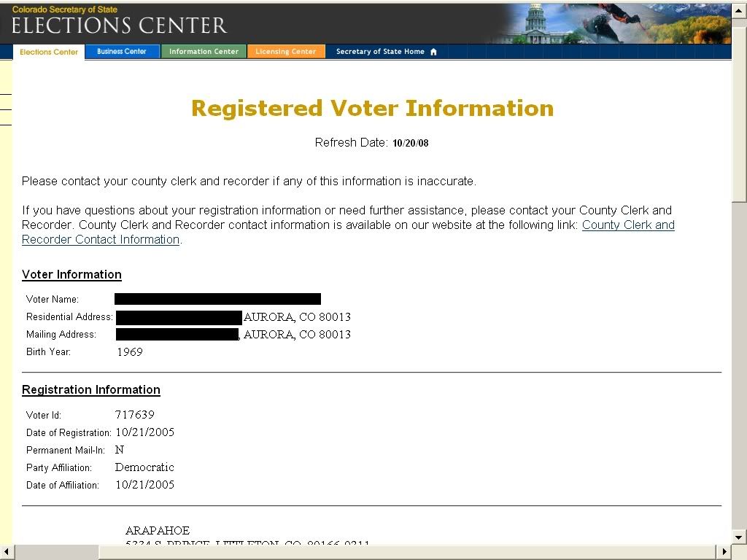Click the vertical scrollbar up arrow
747x560 pixels.
[739, 10]
